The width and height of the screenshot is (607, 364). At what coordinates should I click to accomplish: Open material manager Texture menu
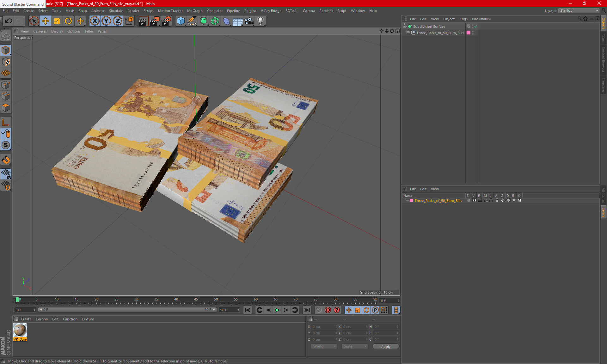pos(88,319)
